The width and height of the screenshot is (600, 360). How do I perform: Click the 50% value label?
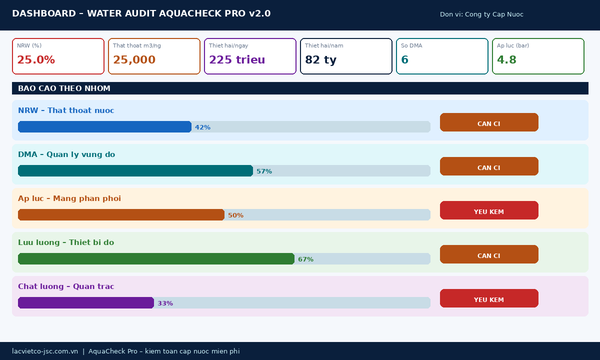click(x=236, y=215)
